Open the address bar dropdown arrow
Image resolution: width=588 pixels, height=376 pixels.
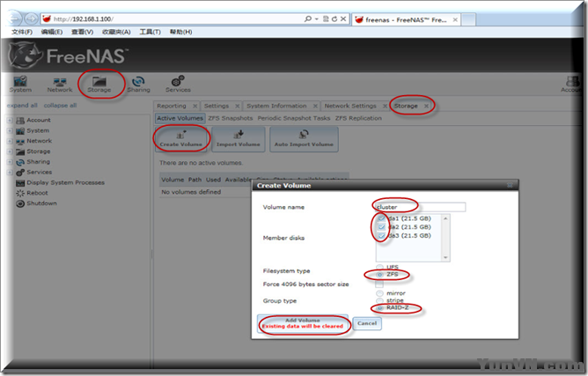pyautogui.click(x=317, y=18)
